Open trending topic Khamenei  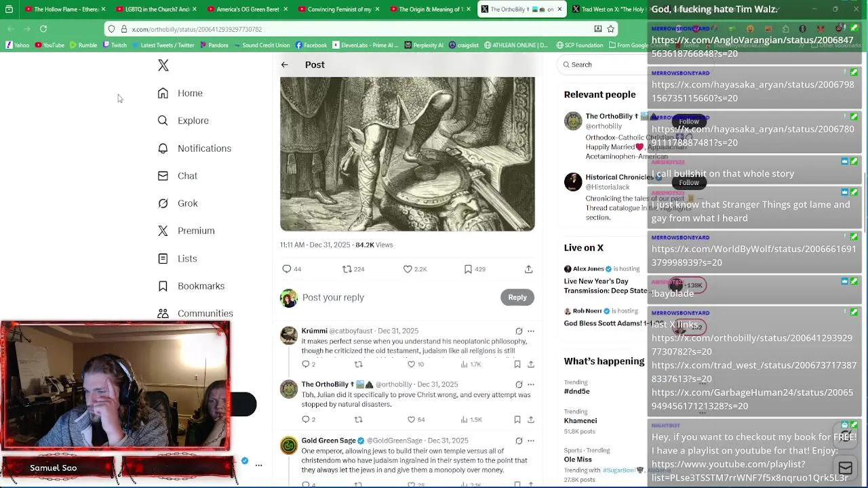(x=580, y=421)
